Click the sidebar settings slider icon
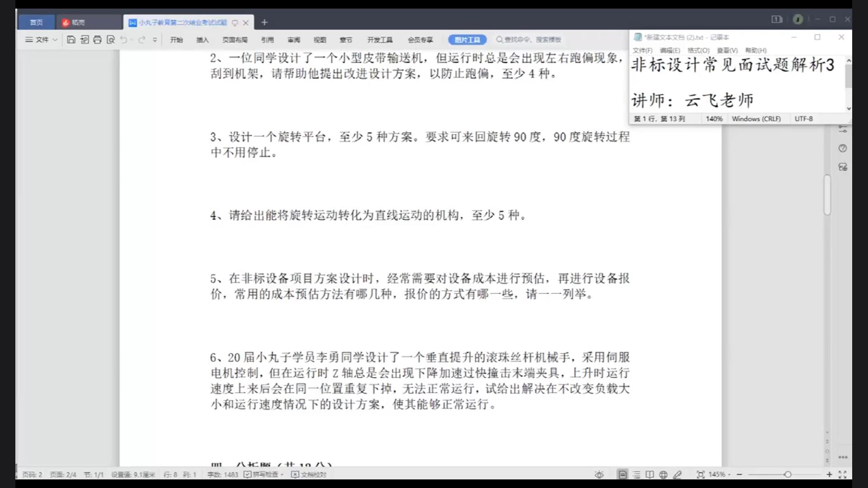The image size is (868, 488). (x=843, y=129)
